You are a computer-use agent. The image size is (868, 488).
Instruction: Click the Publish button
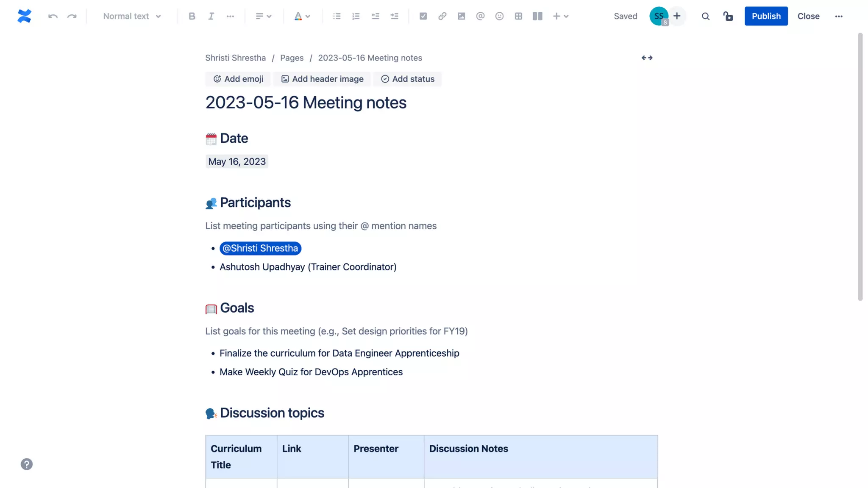[x=766, y=16]
